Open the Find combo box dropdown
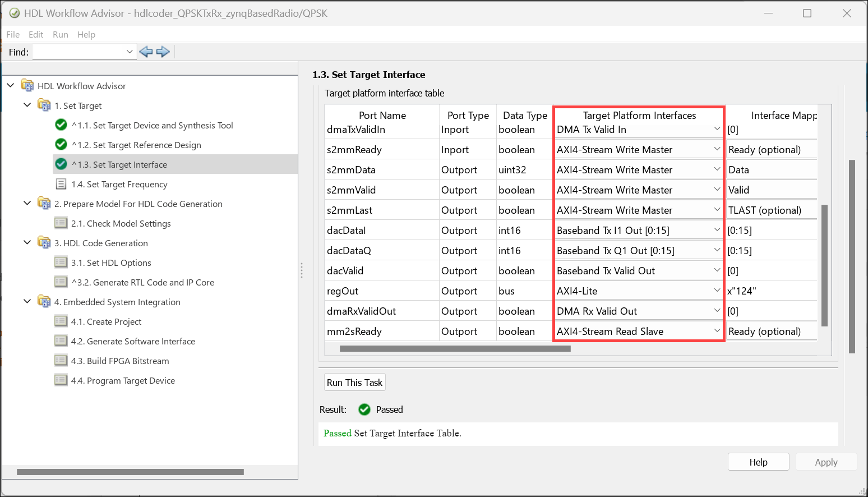This screenshot has height=497, width=868. pos(130,52)
